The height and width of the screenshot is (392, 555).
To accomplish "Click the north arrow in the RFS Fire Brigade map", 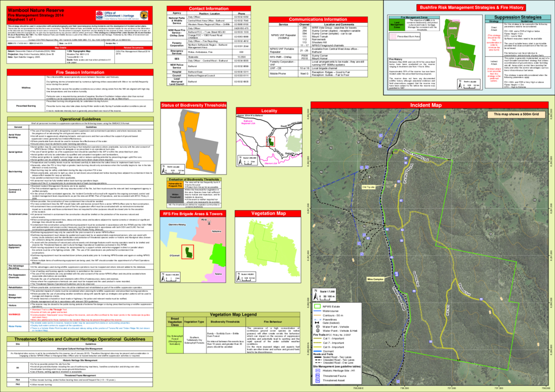I will coord(163,277).
